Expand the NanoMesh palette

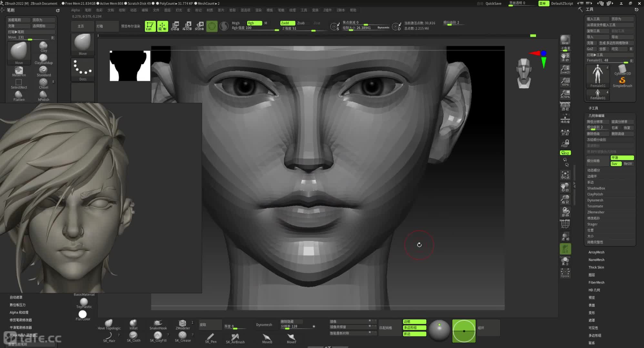tap(596, 260)
